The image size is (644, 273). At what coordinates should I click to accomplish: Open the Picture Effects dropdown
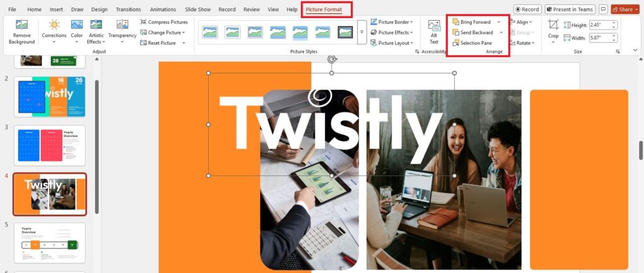click(x=392, y=33)
